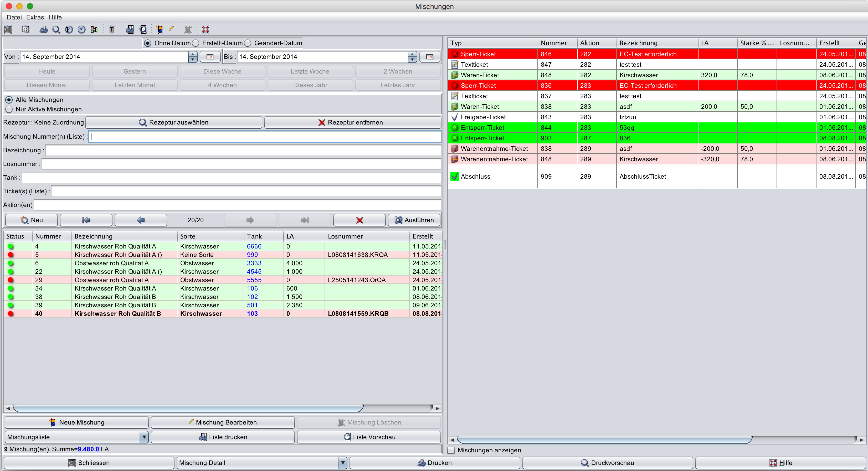This screenshot has width=868, height=471.
Task: Click the Rezeptur auswählen button
Action: coord(173,122)
